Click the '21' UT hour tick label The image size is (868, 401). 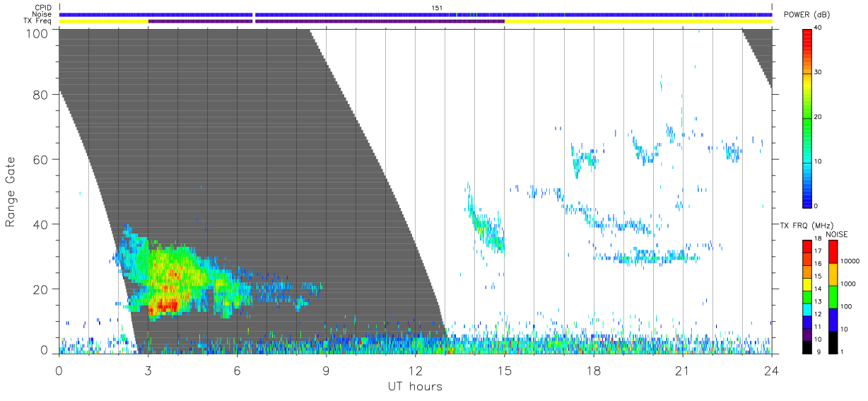pos(682,370)
